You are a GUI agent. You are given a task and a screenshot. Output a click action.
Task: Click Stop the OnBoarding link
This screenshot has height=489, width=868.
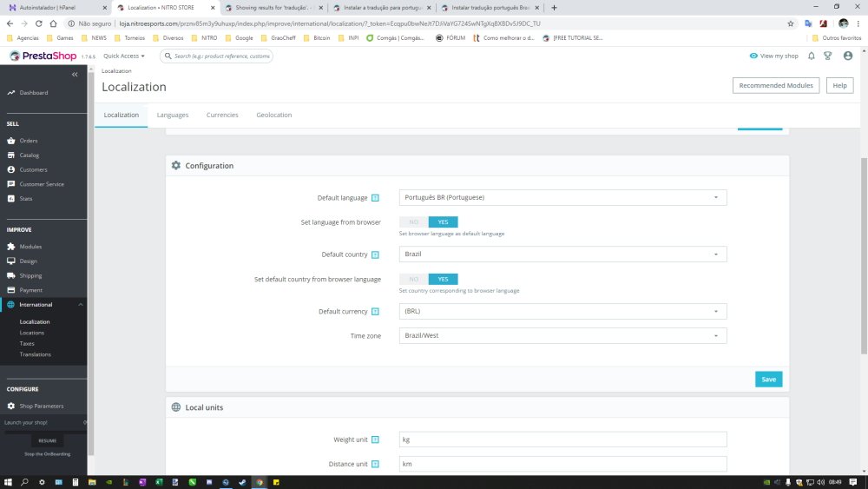pos(47,454)
